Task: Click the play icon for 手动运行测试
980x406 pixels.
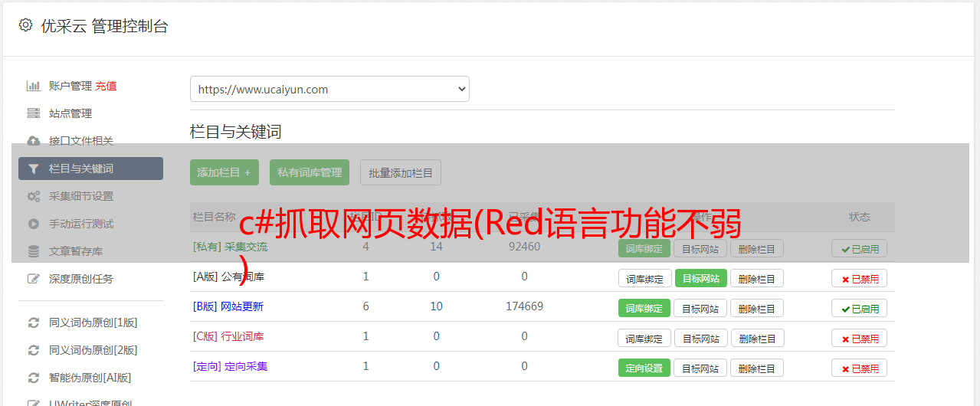Action: [x=33, y=224]
